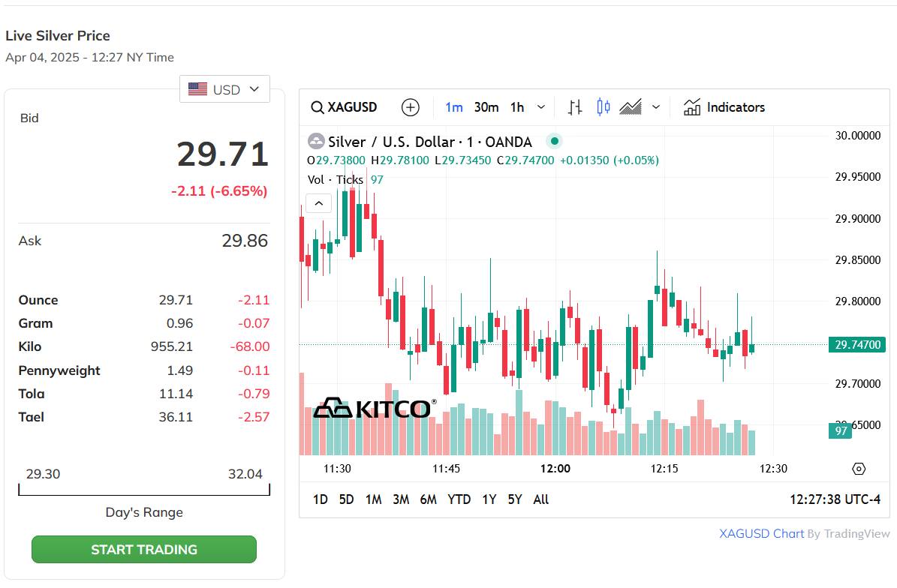897x588 pixels.
Task: Click the Vol · Ticks indicator label
Action: click(x=336, y=179)
